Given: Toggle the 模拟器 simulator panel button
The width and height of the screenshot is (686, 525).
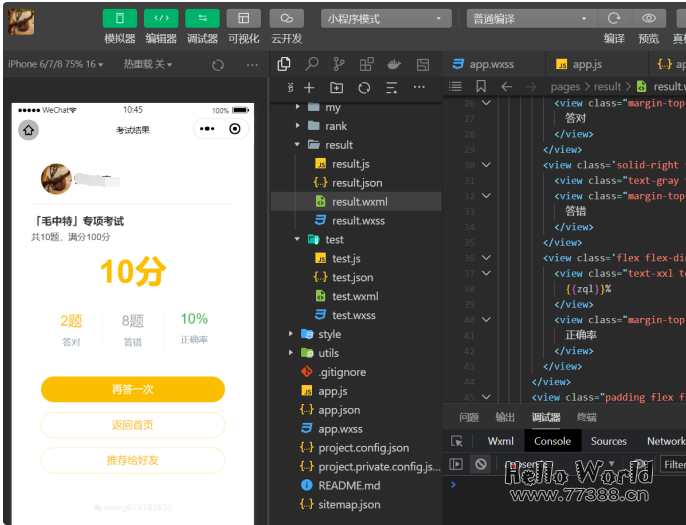Looking at the screenshot, I should click(x=120, y=18).
